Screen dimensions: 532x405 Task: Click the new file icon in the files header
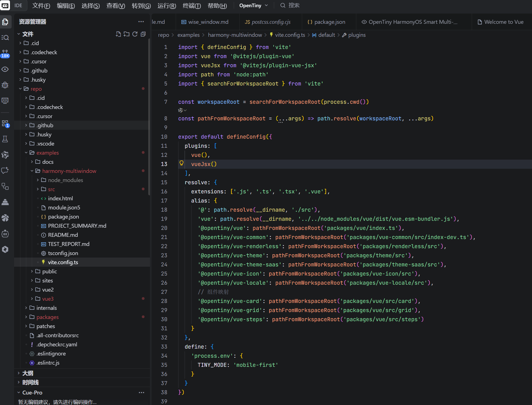pos(118,34)
